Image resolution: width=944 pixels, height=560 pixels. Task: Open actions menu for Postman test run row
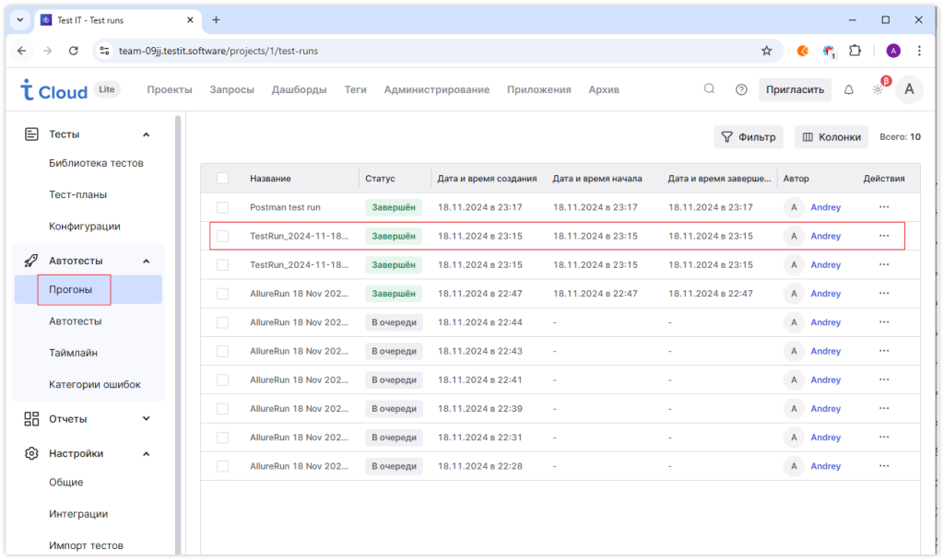[884, 207]
